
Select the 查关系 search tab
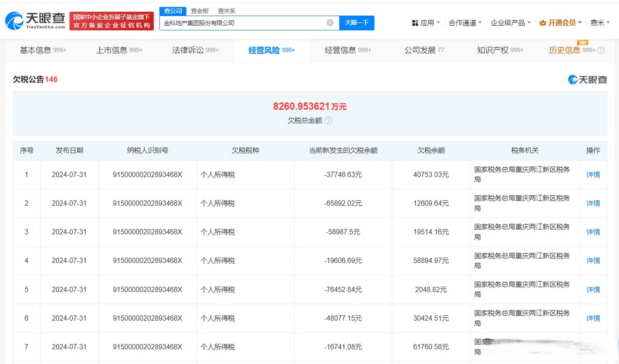pyautogui.click(x=226, y=11)
